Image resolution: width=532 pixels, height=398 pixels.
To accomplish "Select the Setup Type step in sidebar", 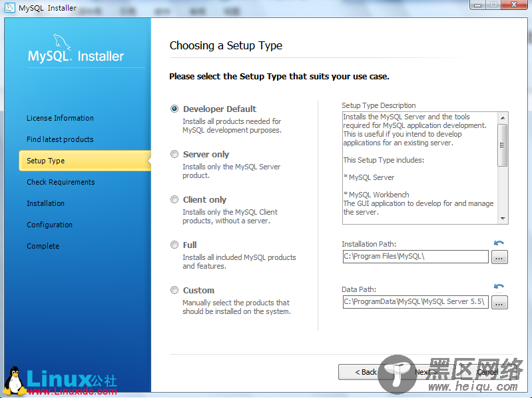I will pos(85,161).
